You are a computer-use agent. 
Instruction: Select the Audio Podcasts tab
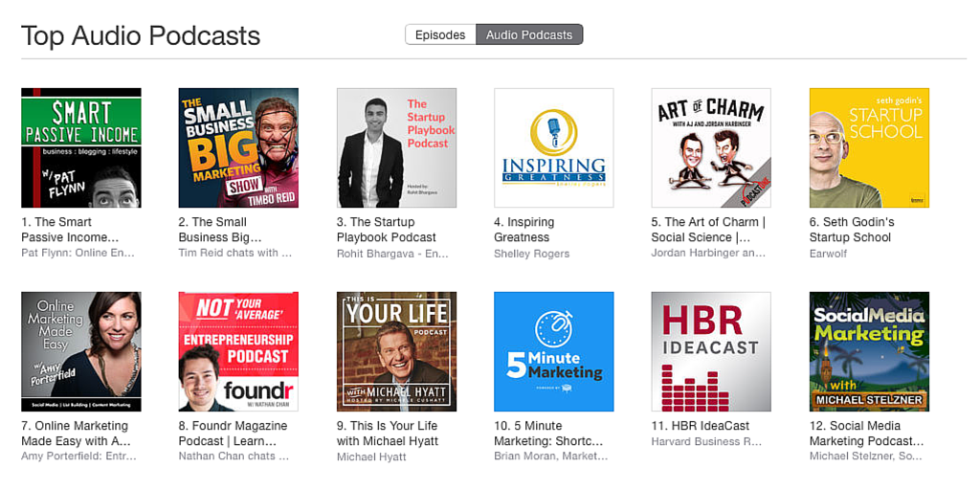529,35
